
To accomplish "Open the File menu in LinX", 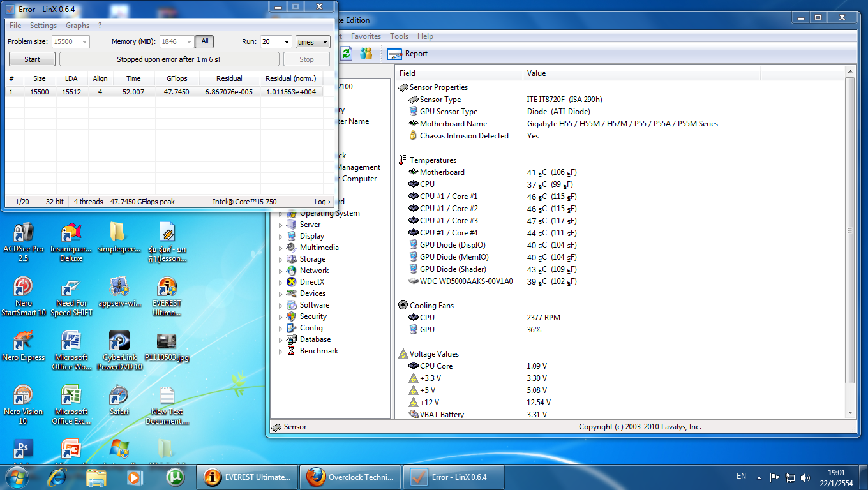I will coord(15,26).
